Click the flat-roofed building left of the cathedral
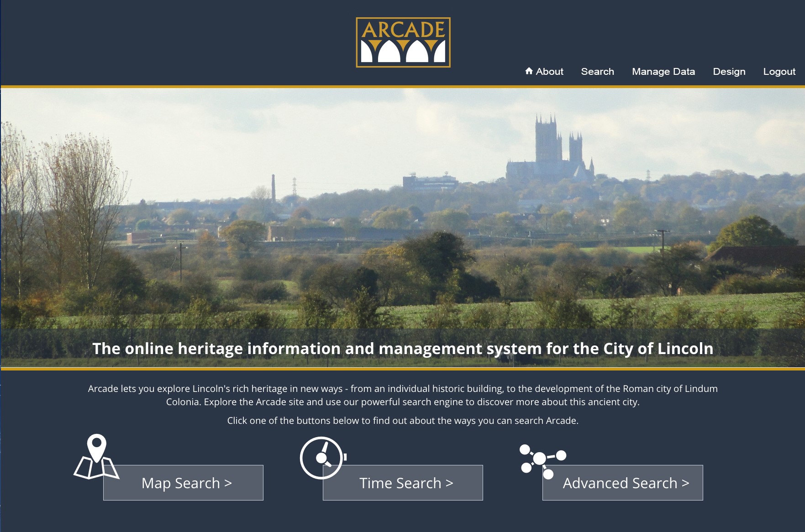The width and height of the screenshot is (805, 532). pos(430,182)
